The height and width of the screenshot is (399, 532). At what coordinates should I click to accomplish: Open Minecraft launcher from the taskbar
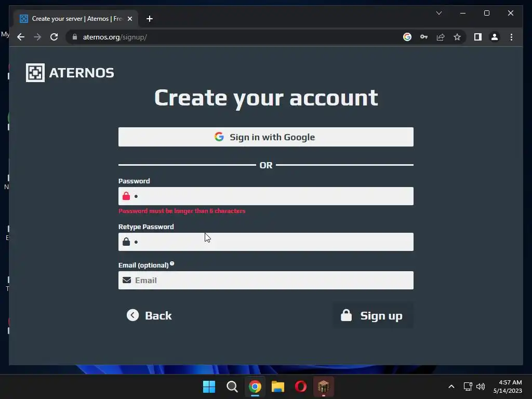[323, 387]
